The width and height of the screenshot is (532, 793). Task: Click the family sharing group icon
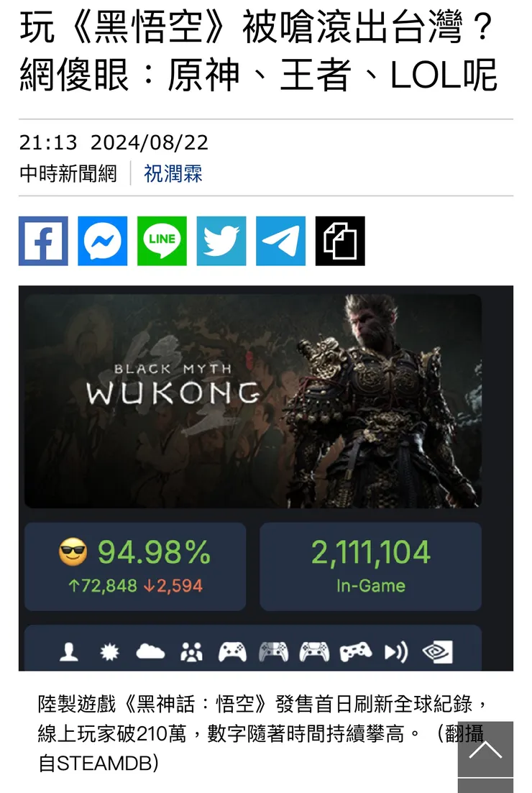(x=191, y=652)
